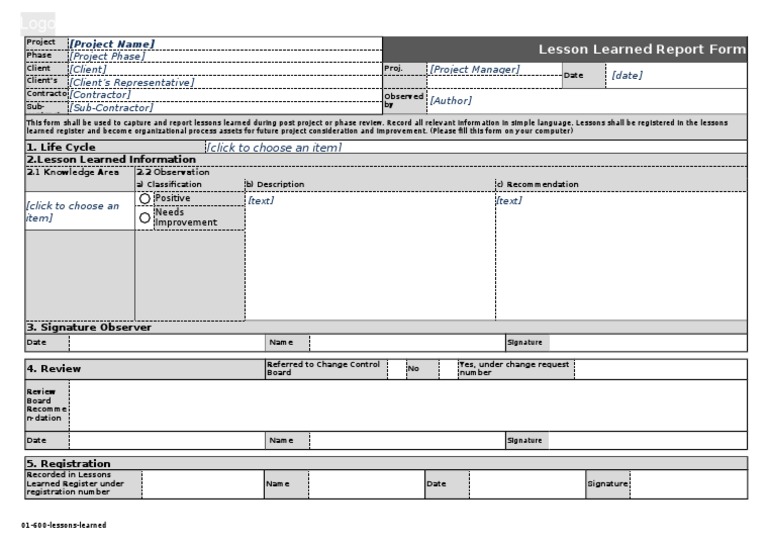
Task: Click the [Project Phase] field
Action: point(225,56)
